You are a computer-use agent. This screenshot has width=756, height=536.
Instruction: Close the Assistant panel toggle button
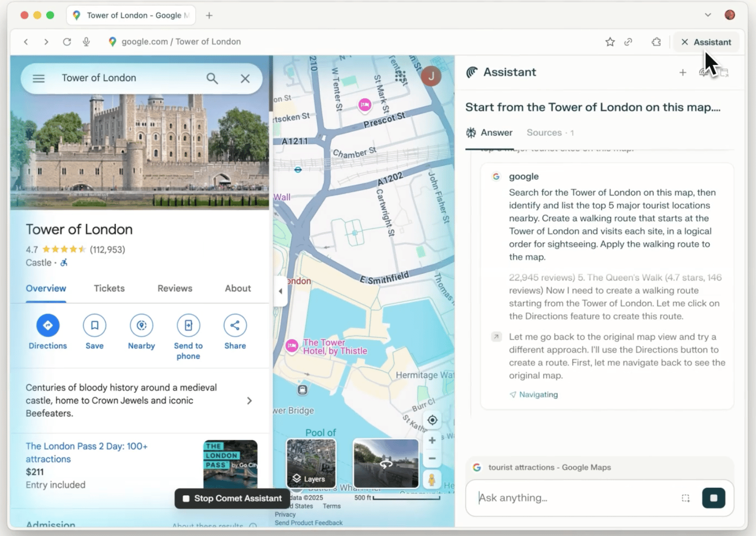(706, 42)
